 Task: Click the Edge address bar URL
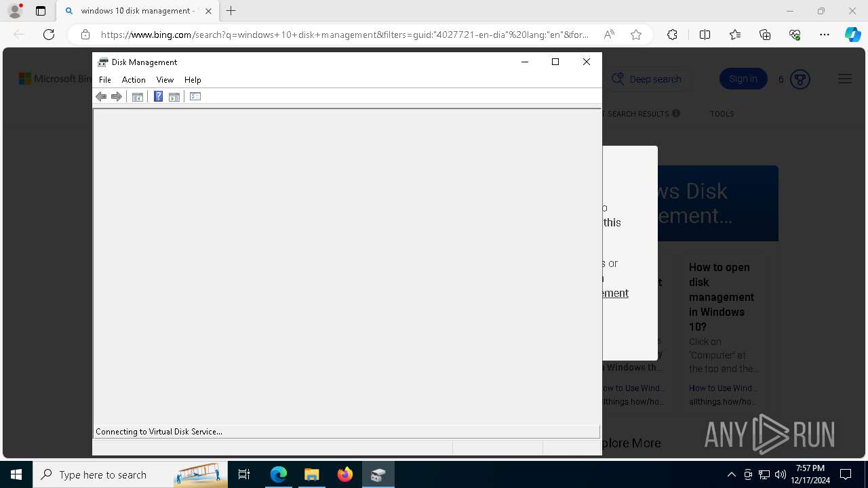click(x=344, y=35)
